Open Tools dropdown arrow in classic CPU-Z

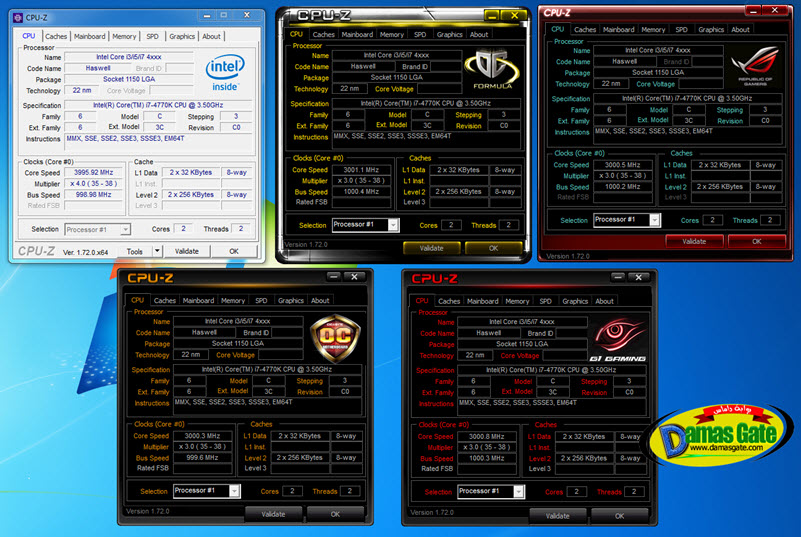click(157, 251)
